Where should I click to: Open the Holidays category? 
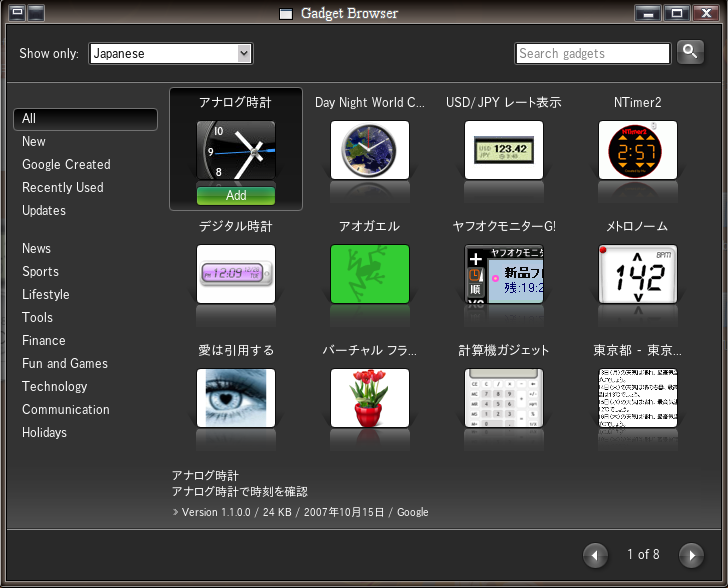[44, 432]
